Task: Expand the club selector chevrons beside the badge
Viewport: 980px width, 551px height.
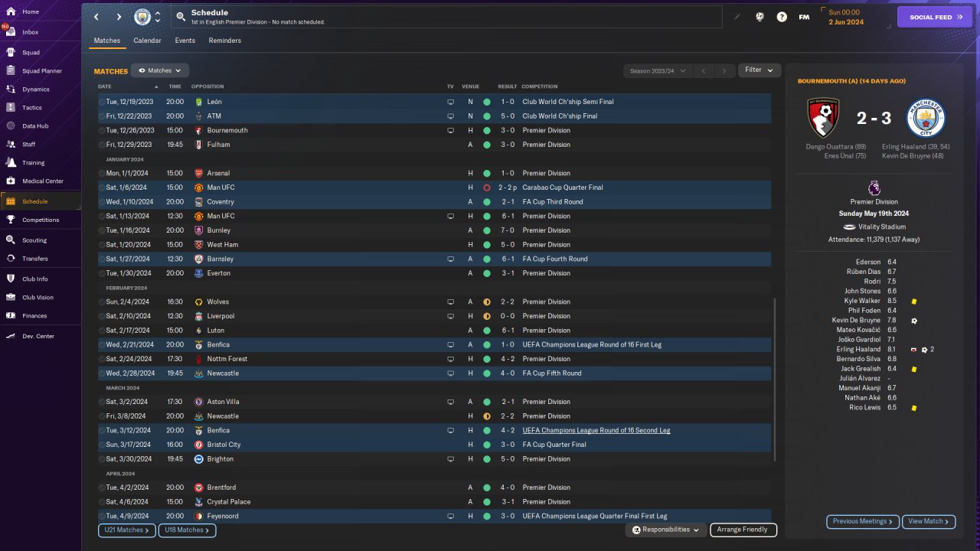Action: 158,17
